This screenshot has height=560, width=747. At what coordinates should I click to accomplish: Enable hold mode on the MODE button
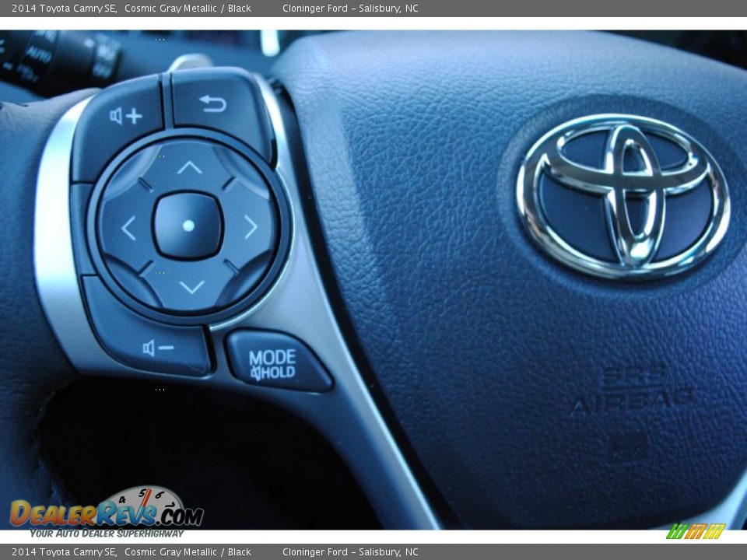click(x=271, y=359)
